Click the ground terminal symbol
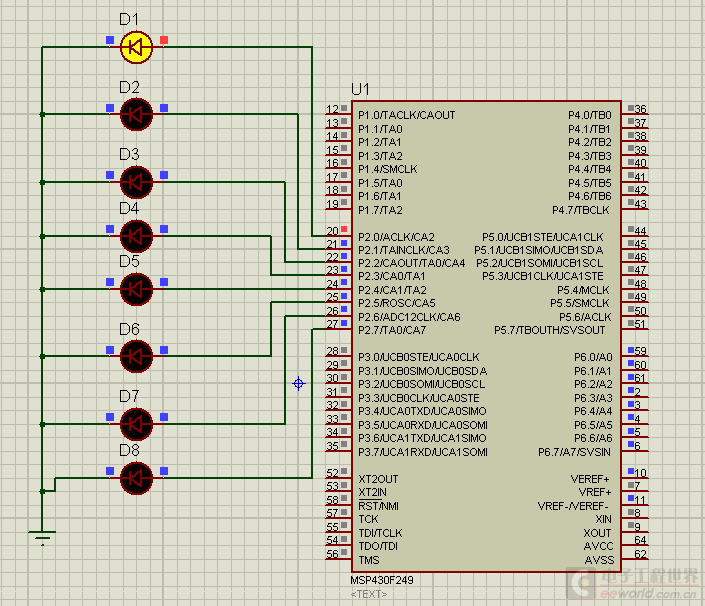The width and height of the screenshot is (705, 606). click(x=42, y=537)
